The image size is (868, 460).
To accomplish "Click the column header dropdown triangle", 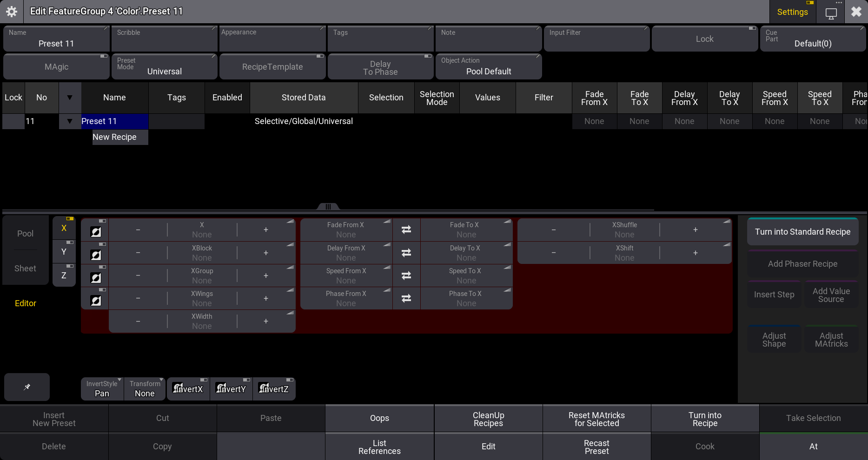I will click(x=70, y=98).
